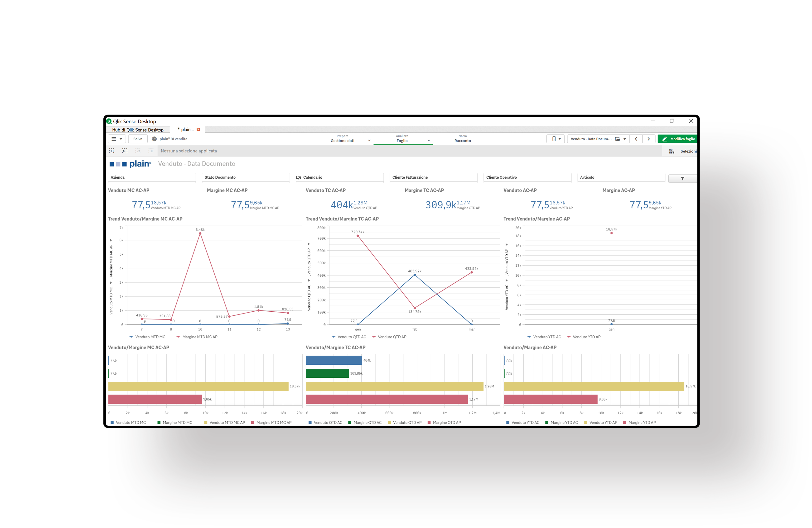Viewport: 812px width, 528px height.
Task: Click yellow Venduto QTD AP bar 1,28M
Action: tap(395, 386)
